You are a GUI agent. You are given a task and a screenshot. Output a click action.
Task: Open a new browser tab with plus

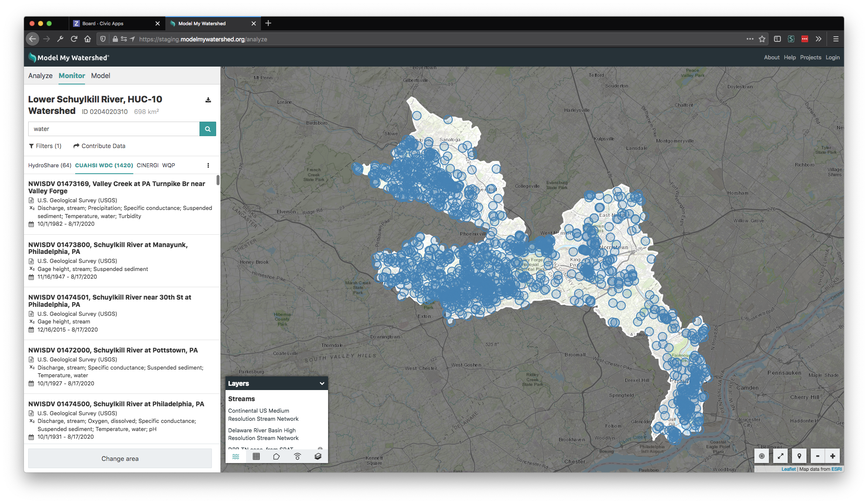click(x=268, y=23)
